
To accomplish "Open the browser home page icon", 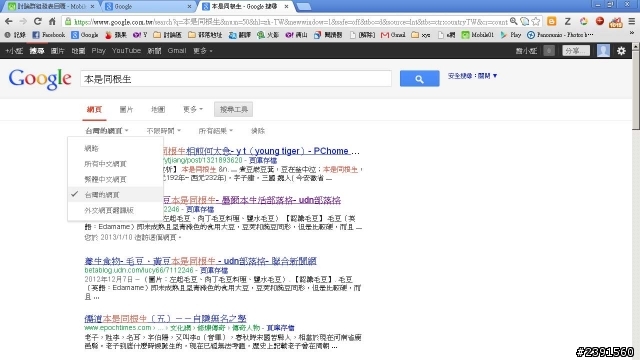I will pyautogui.click(x=52, y=21).
